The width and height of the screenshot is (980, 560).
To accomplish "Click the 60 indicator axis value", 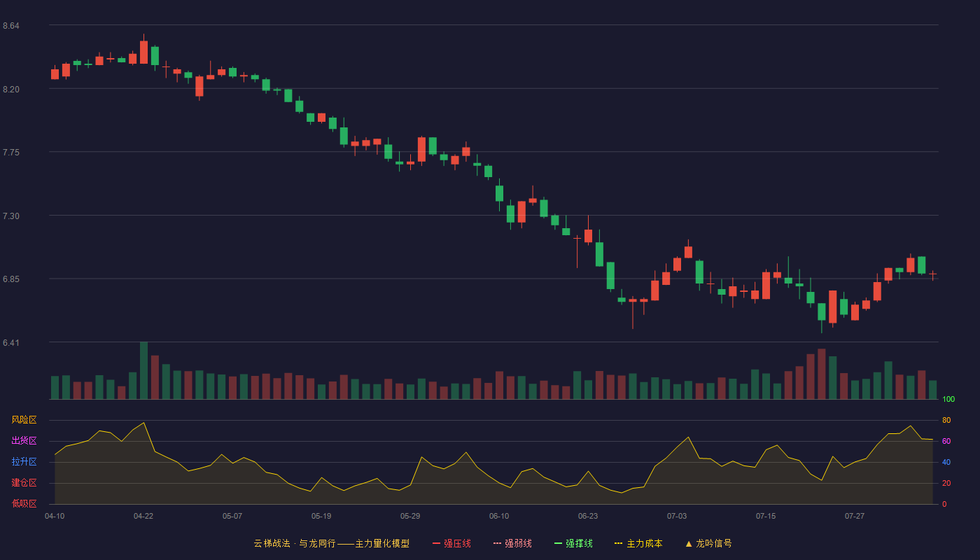I will click(x=946, y=441).
